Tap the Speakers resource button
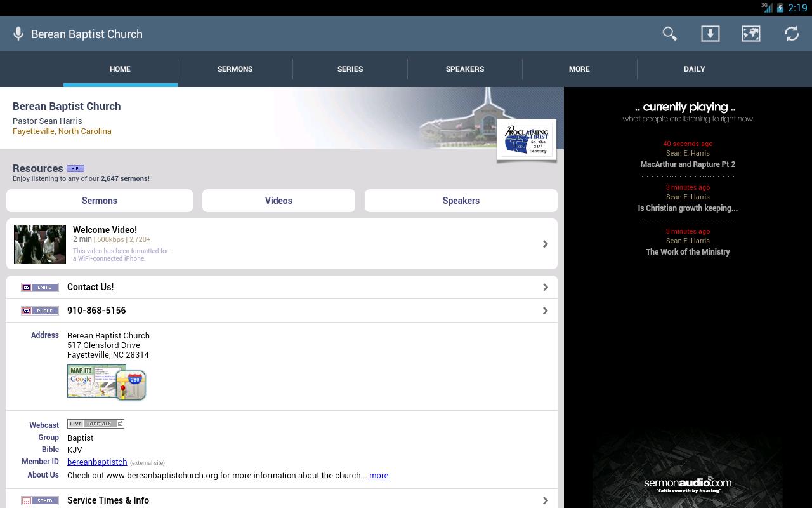The width and height of the screenshot is (812, 508). point(461,201)
